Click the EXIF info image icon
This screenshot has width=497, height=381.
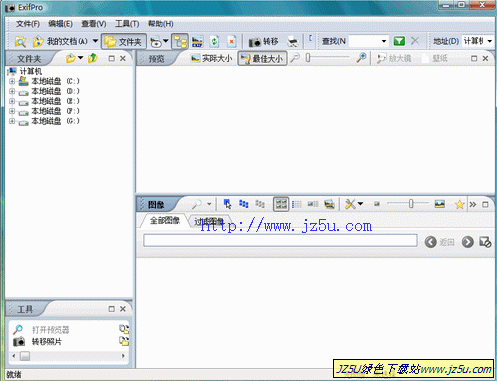pos(197,41)
